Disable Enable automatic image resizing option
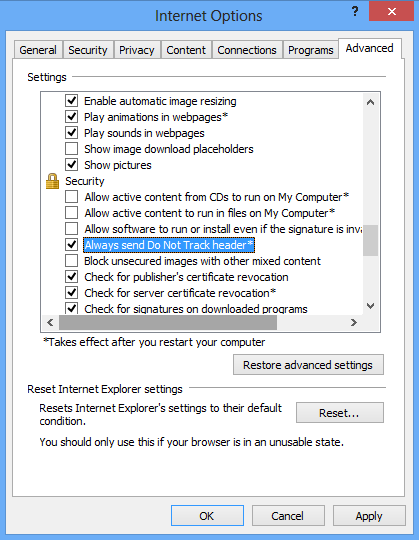Screen dimensions: 419x540 72,101
